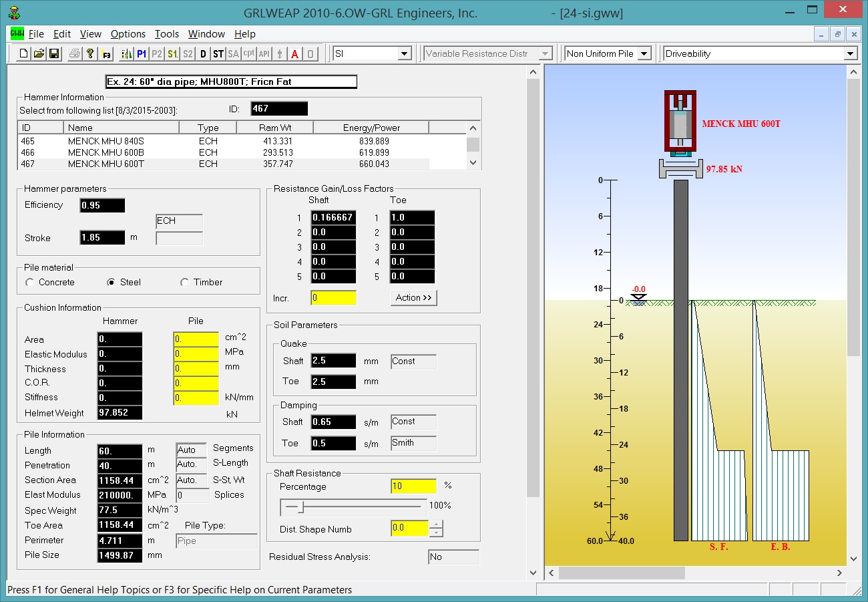The height and width of the screenshot is (602, 868).
Task: Open the Tools menu
Action: [167, 34]
